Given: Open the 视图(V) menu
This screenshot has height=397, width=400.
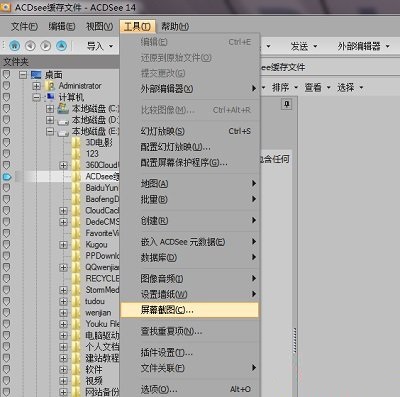Looking at the screenshot, I should pos(99,26).
